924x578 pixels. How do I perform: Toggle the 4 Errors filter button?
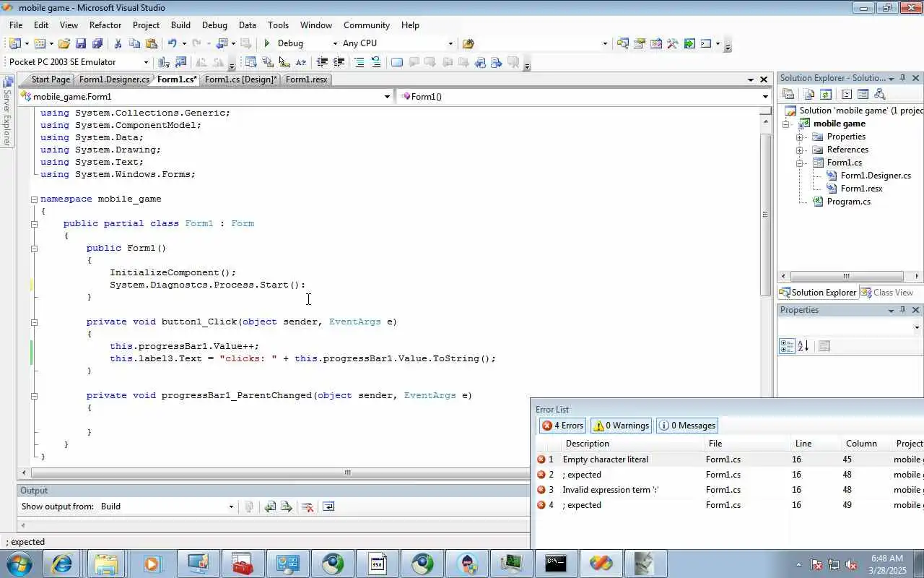tap(562, 426)
